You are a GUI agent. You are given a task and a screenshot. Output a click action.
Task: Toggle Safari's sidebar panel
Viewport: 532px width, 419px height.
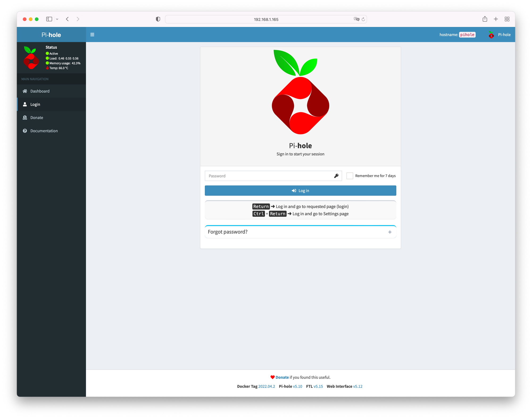coord(49,19)
